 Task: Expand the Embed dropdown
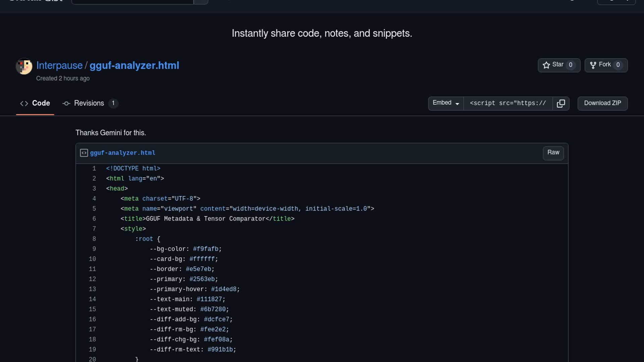(x=446, y=103)
